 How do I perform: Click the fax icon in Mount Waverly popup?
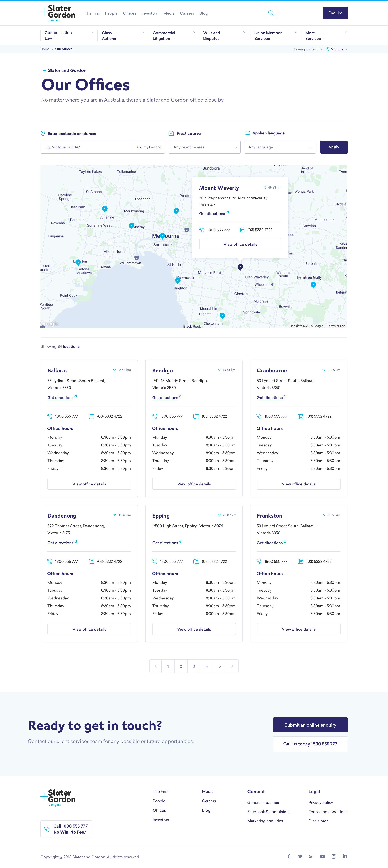coord(242,230)
